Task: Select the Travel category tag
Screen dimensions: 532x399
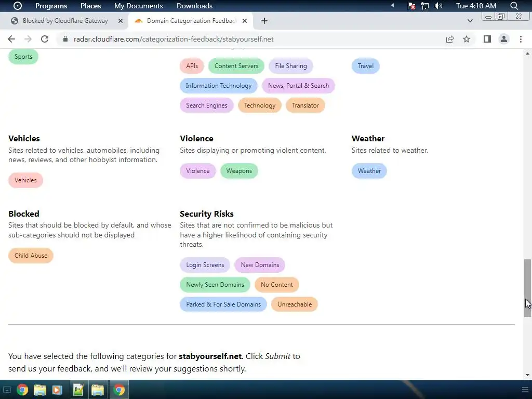Action: pyautogui.click(x=365, y=66)
